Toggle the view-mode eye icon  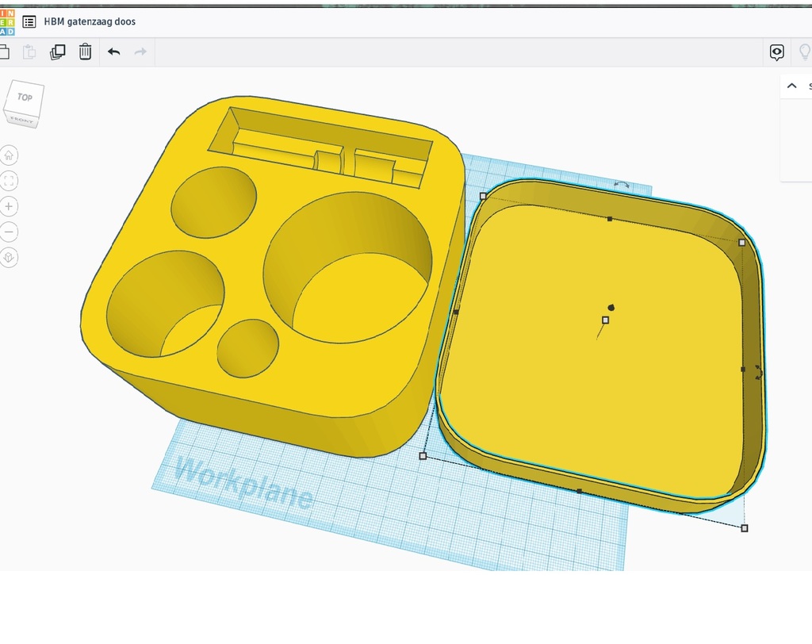pyautogui.click(x=776, y=52)
